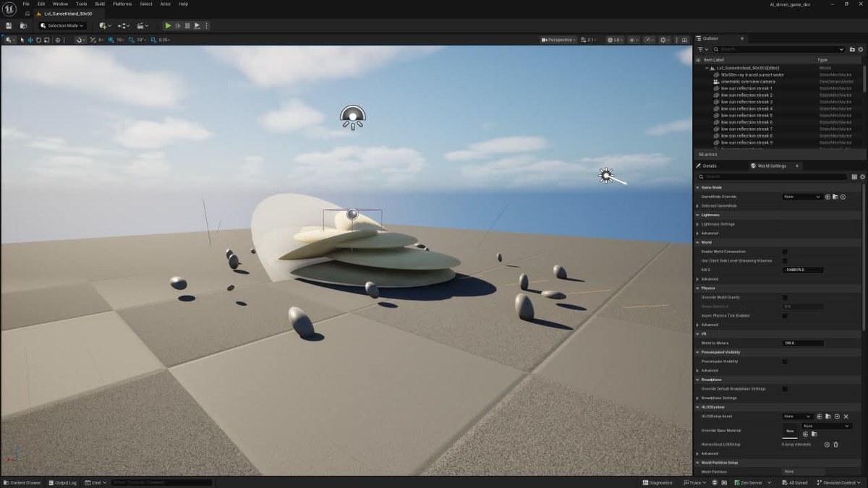
Task: Open the File menu
Action: (x=26, y=4)
